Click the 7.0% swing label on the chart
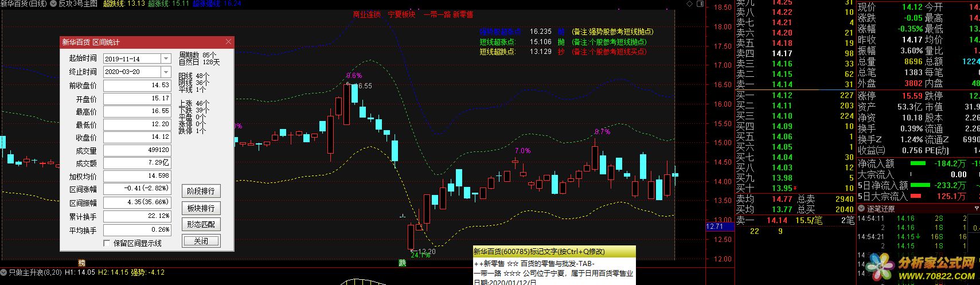Screen dimensions: 980x285 [522, 151]
